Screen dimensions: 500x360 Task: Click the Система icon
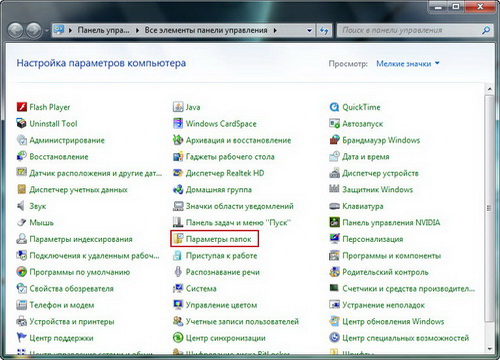tap(178, 288)
